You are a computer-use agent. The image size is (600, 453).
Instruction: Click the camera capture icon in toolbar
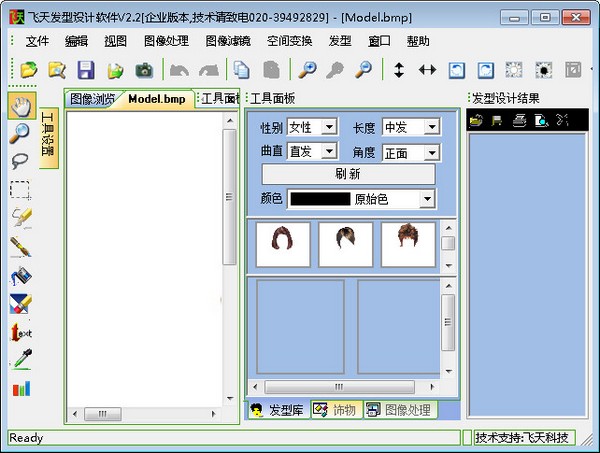tap(144, 70)
